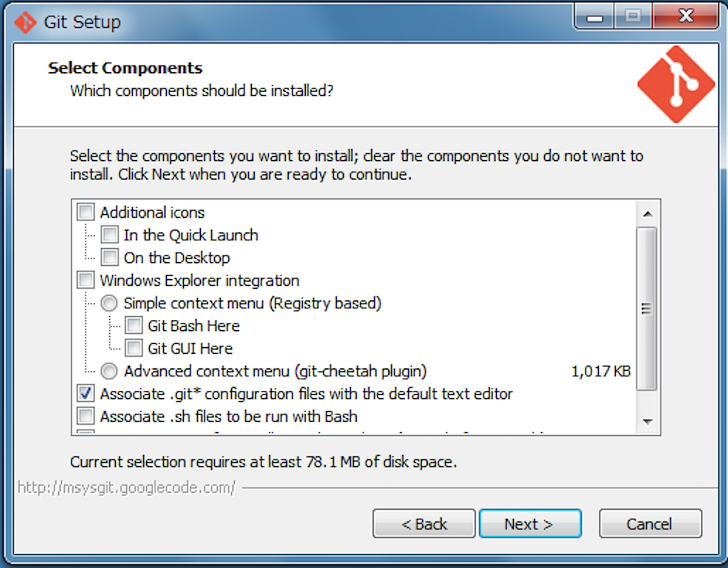Minimize the Git Setup window
The width and height of the screenshot is (728, 568).
coord(593,17)
